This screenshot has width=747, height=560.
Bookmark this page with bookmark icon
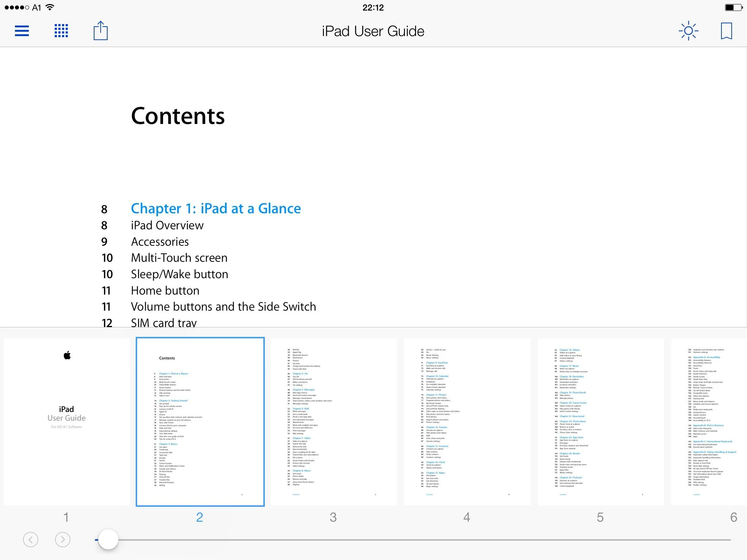pyautogui.click(x=726, y=31)
